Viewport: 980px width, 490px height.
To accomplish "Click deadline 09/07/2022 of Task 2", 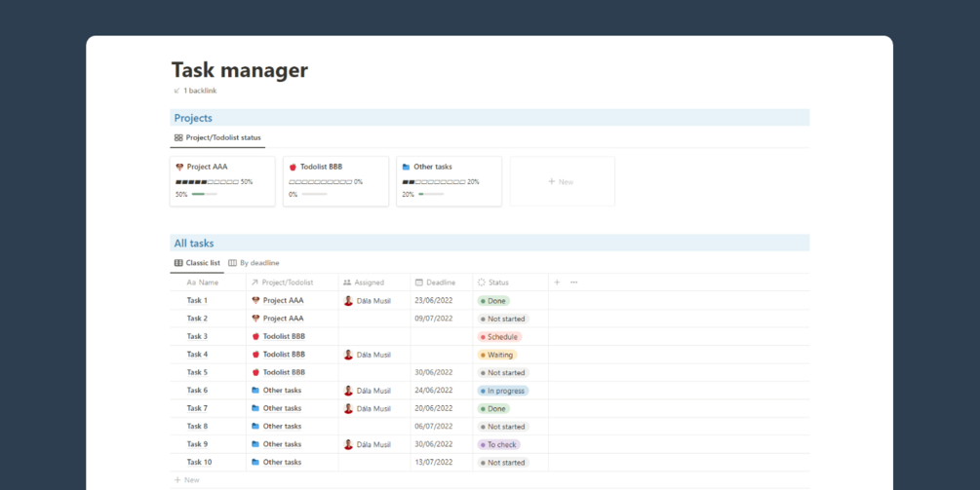I will pos(434,319).
